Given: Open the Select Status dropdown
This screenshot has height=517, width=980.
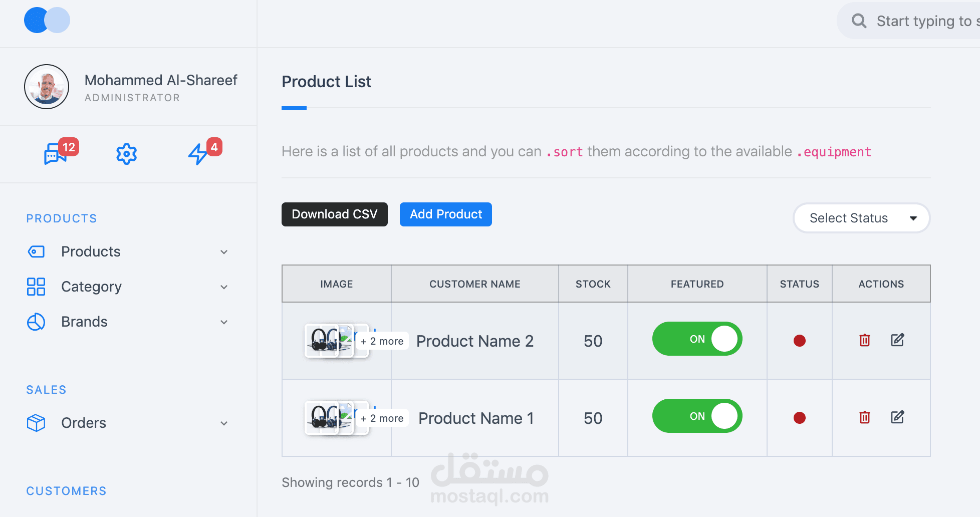Looking at the screenshot, I should (x=861, y=218).
